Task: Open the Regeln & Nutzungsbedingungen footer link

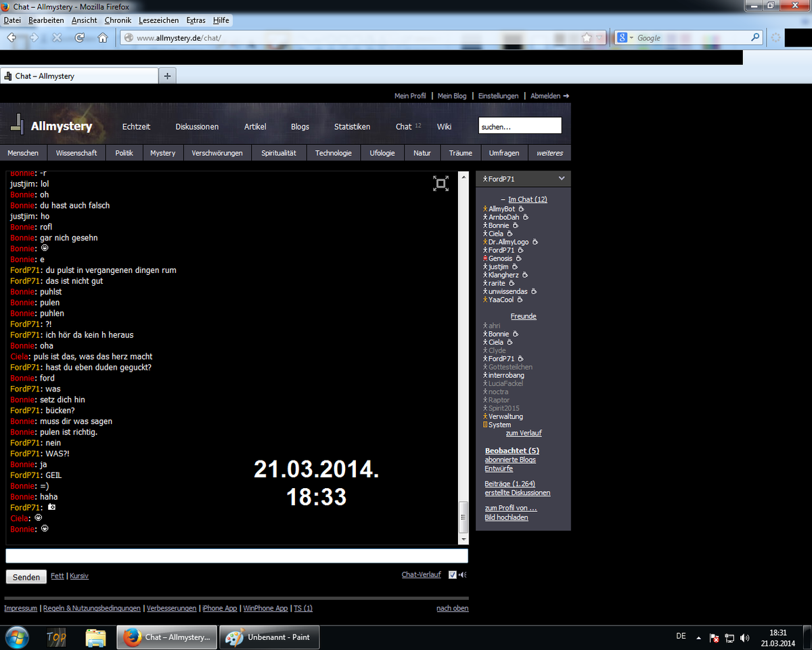Action: coord(92,609)
